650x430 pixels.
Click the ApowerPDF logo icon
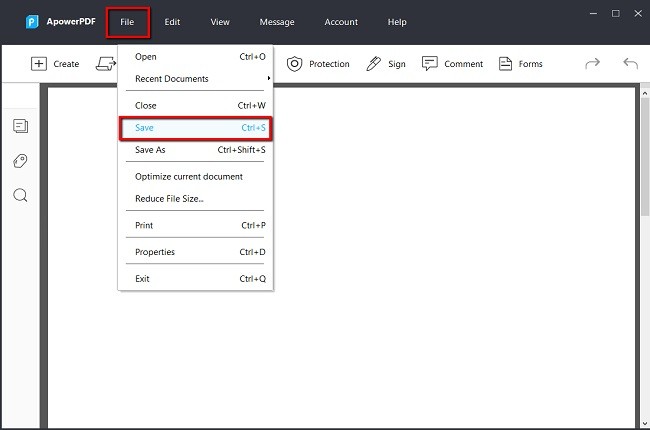[33, 22]
